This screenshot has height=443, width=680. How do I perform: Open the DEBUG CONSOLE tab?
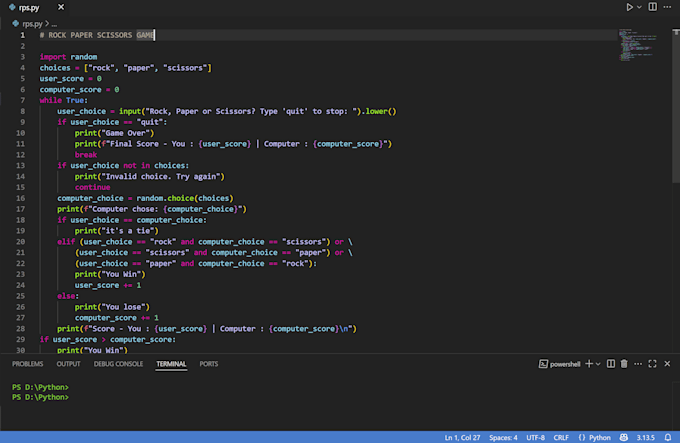pyautogui.click(x=118, y=364)
